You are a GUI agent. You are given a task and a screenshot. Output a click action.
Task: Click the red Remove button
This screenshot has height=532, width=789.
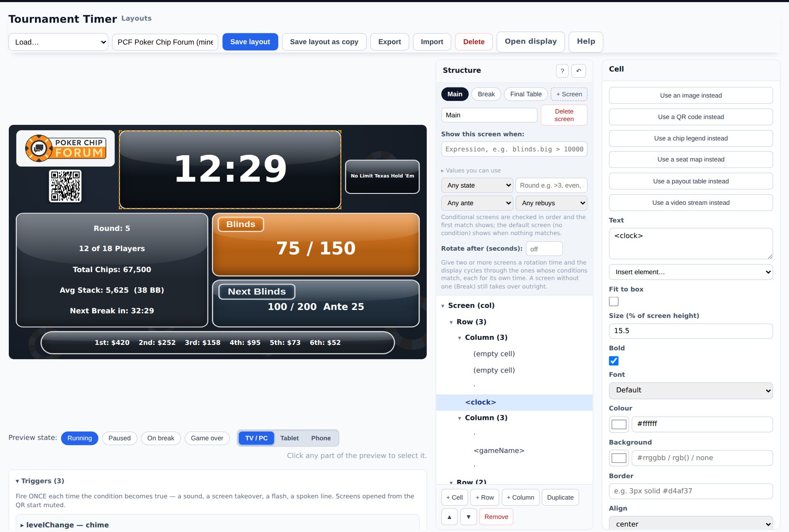point(496,517)
